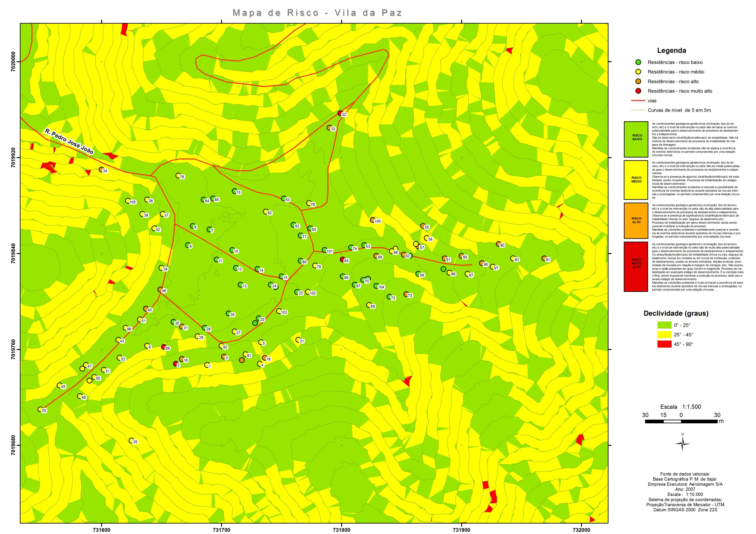Screen dimensions: 756x534
Task: Select the yellow residence marker numbered 76
Action: click(x=178, y=175)
